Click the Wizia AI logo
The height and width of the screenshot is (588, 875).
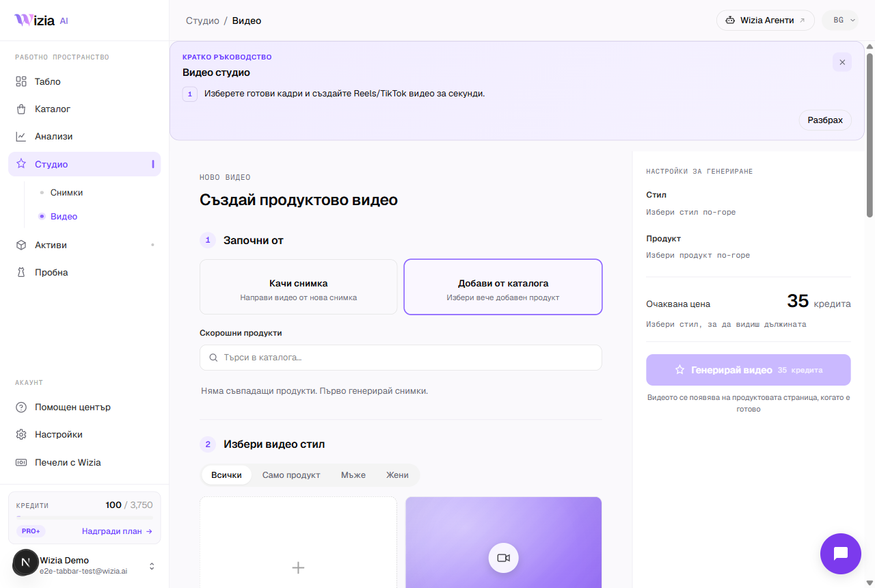(41, 21)
